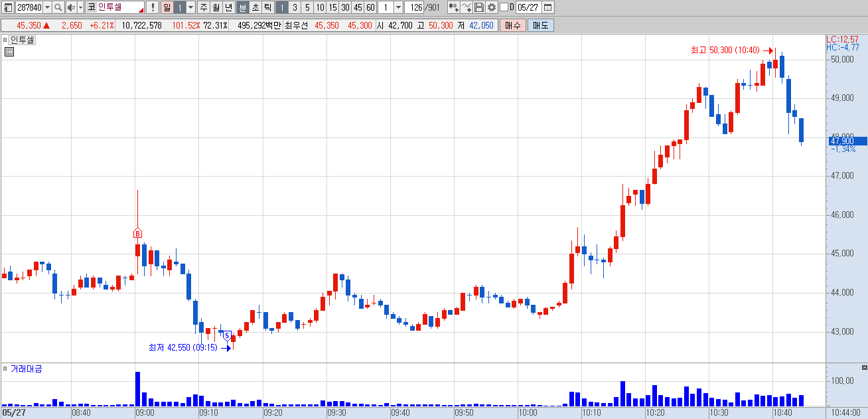
Task: Open dropdown next to the daily 1 button
Action: click(191, 7)
